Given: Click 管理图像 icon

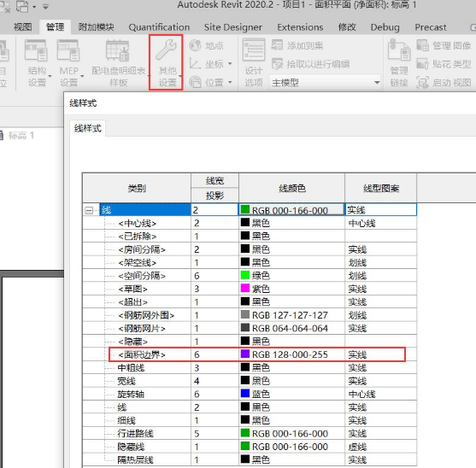Looking at the screenshot, I should tap(422, 45).
